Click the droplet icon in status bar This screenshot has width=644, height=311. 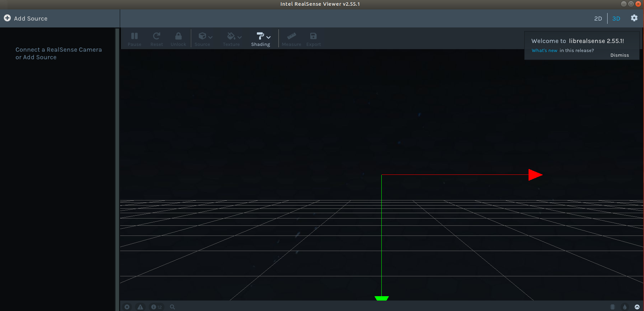click(x=625, y=307)
